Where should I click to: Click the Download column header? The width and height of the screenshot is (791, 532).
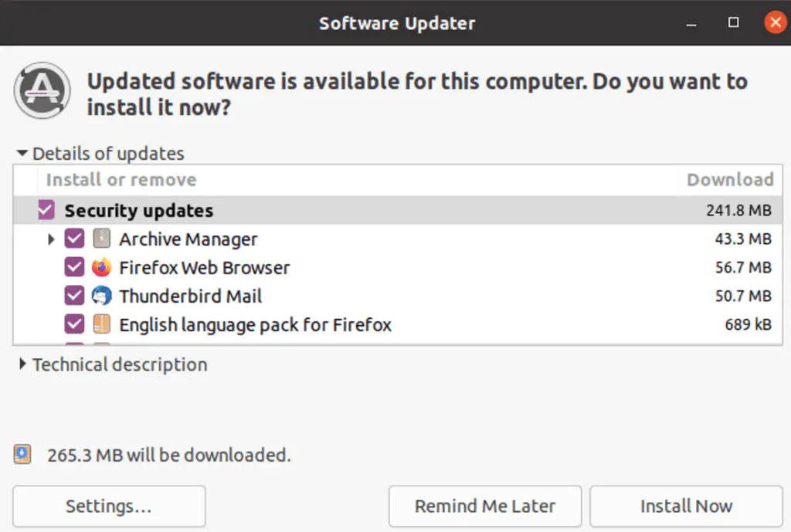(x=730, y=180)
